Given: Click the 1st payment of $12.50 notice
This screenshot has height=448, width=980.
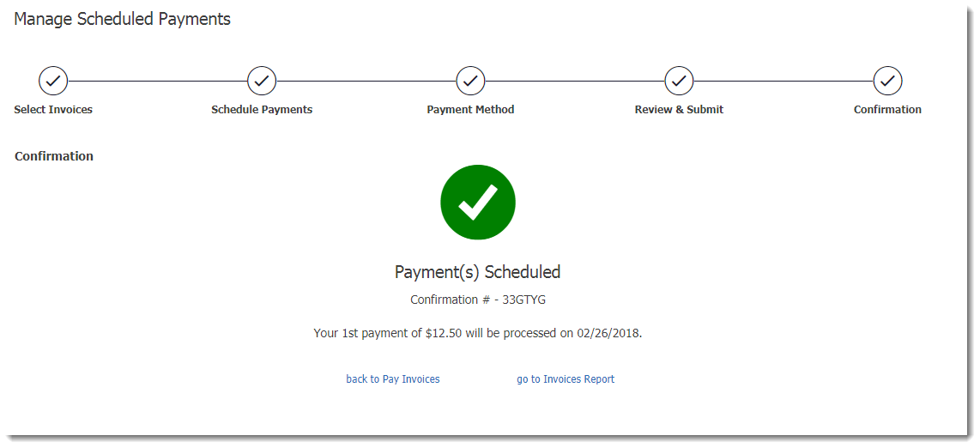Looking at the screenshot, I should click(477, 333).
